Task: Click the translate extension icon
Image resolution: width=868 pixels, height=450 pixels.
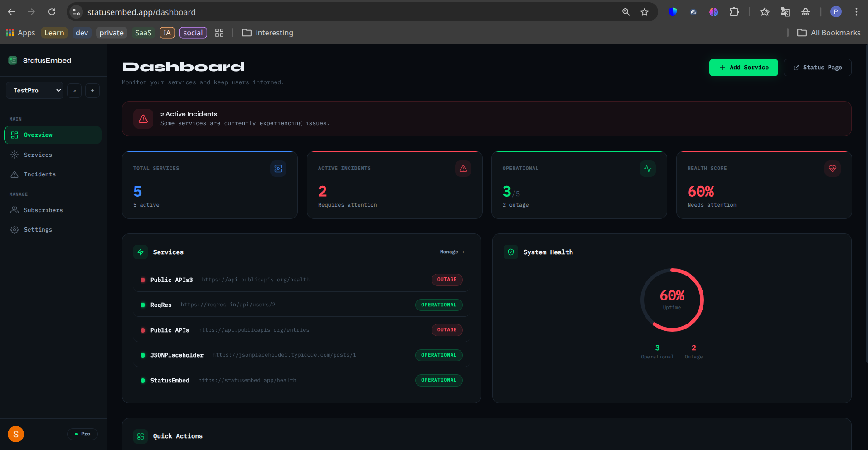Action: (x=785, y=12)
